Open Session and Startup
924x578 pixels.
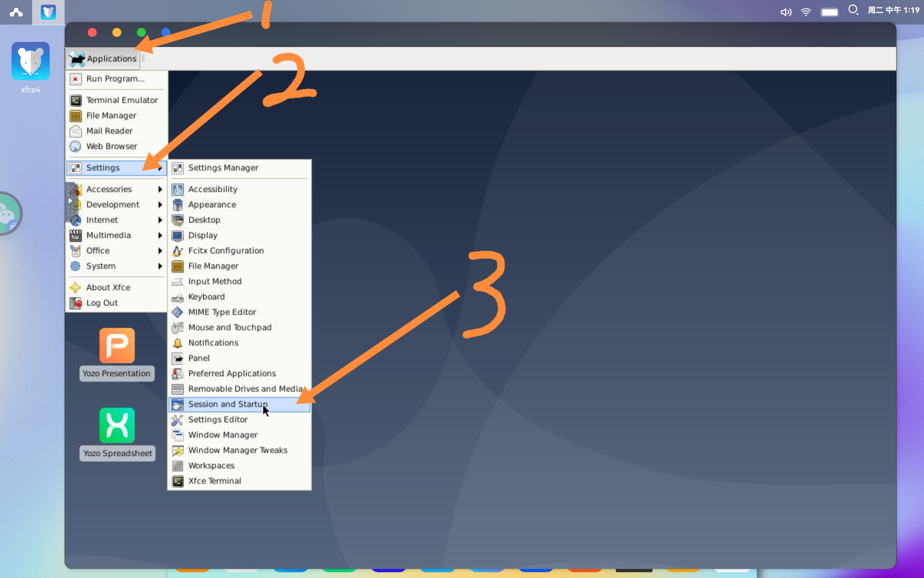point(239,405)
